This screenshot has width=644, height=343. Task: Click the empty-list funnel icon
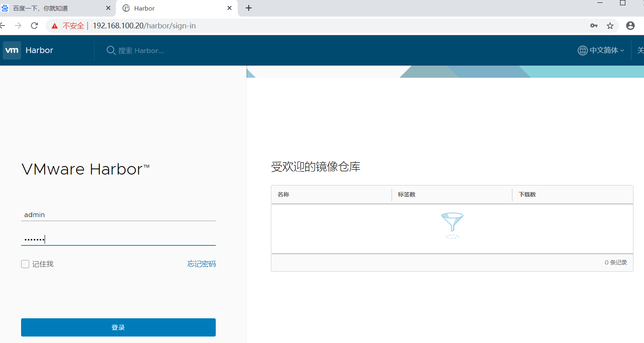pyautogui.click(x=452, y=225)
